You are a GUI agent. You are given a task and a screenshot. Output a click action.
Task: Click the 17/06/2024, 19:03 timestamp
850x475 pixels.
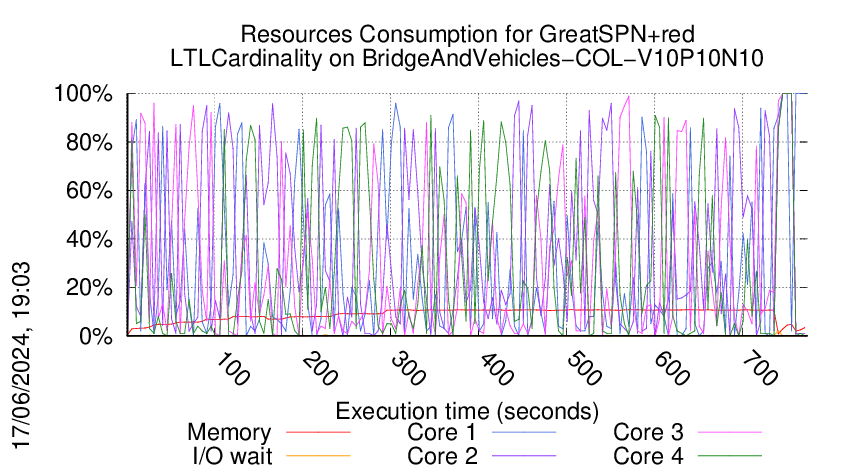(x=22, y=356)
